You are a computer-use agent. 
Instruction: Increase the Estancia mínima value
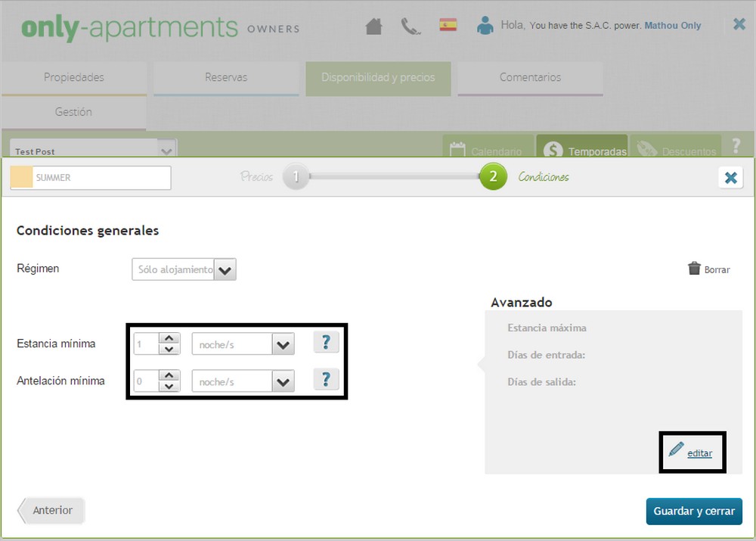point(169,339)
